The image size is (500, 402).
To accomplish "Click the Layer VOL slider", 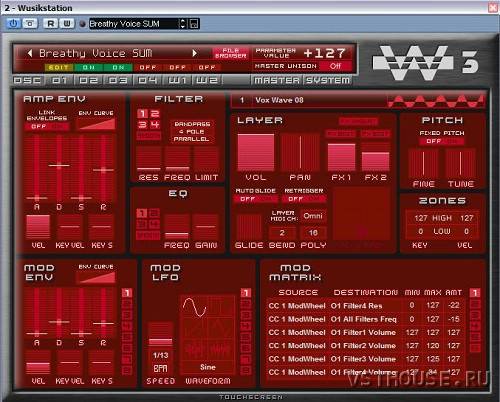I will 256,152.
